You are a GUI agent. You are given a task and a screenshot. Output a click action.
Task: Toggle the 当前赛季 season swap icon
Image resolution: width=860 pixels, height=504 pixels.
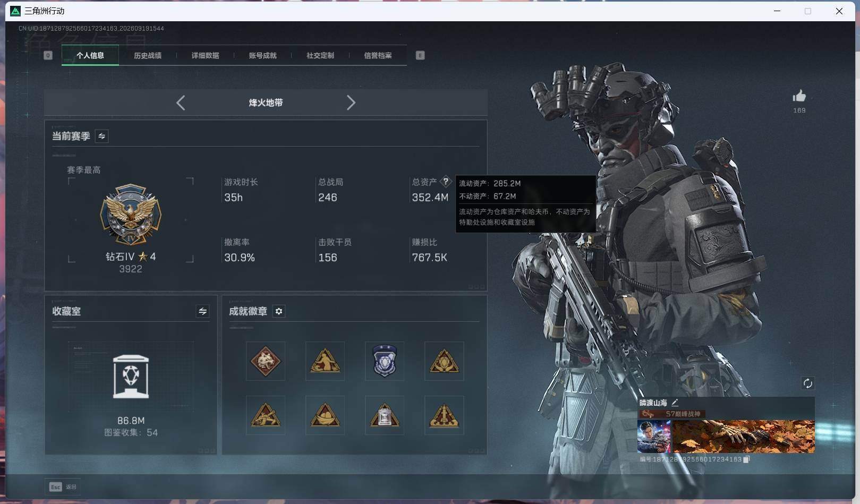coord(101,136)
